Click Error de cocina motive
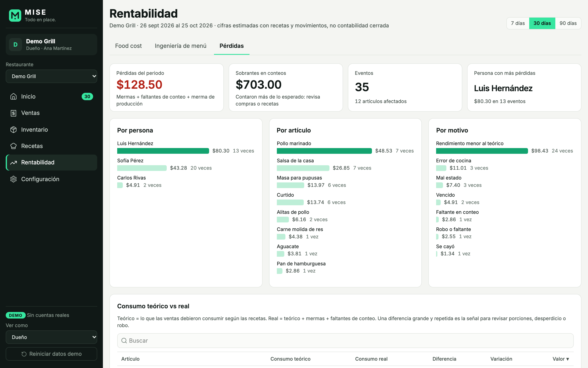588x368 pixels. (454, 161)
